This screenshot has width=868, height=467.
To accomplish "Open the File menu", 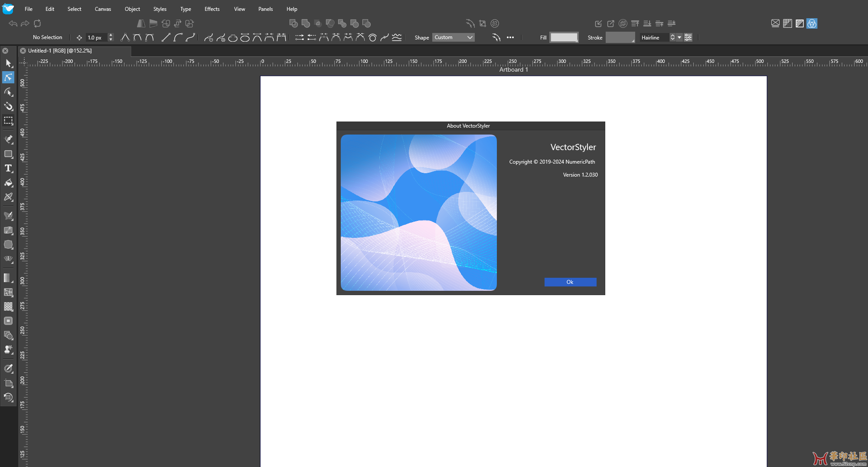I will (29, 9).
